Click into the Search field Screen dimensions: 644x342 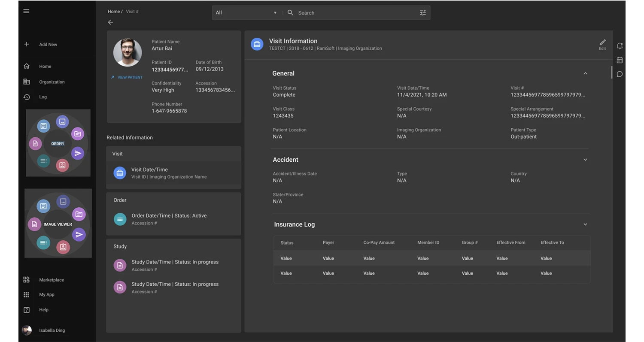[x=352, y=13]
